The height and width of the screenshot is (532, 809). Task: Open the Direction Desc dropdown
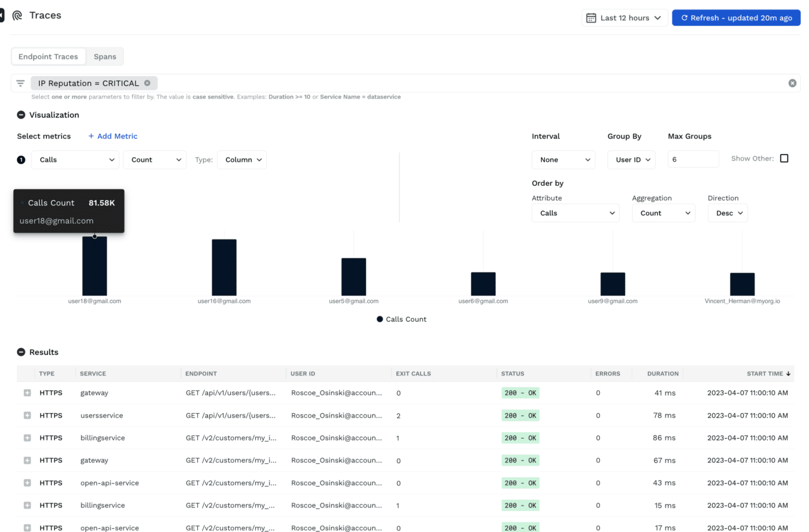(x=727, y=213)
